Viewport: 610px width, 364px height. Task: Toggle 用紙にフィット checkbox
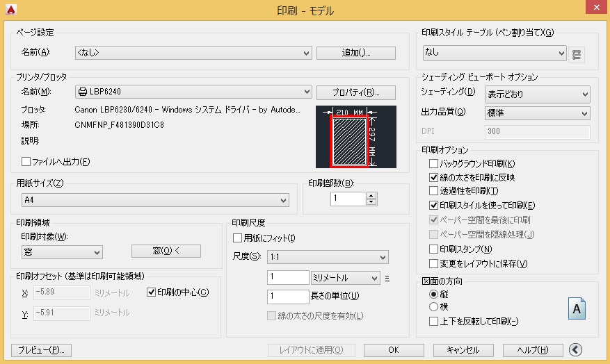click(x=238, y=238)
